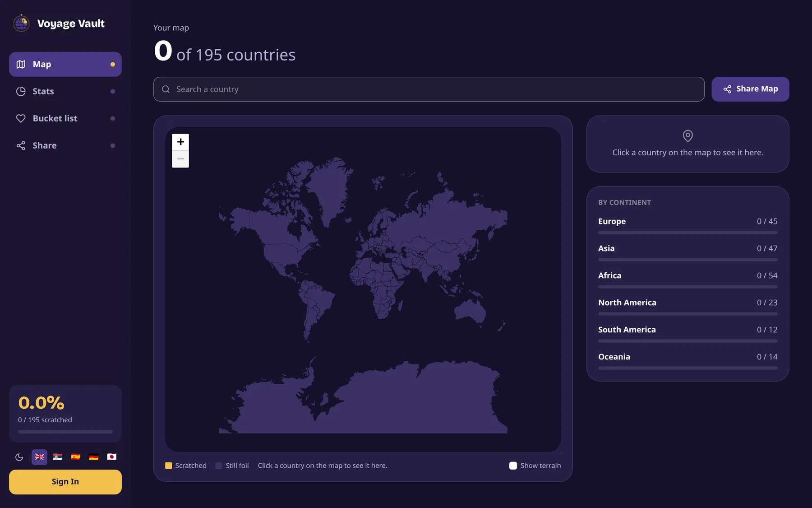Click the Still foil legend swatch
This screenshot has height=508, width=812.
click(219, 466)
